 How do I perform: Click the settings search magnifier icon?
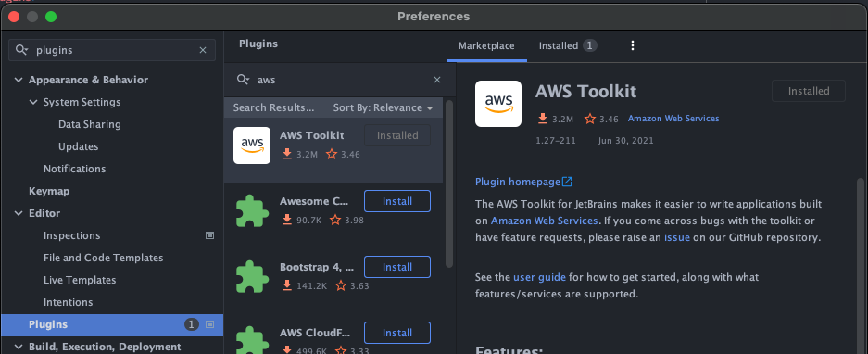pos(21,50)
